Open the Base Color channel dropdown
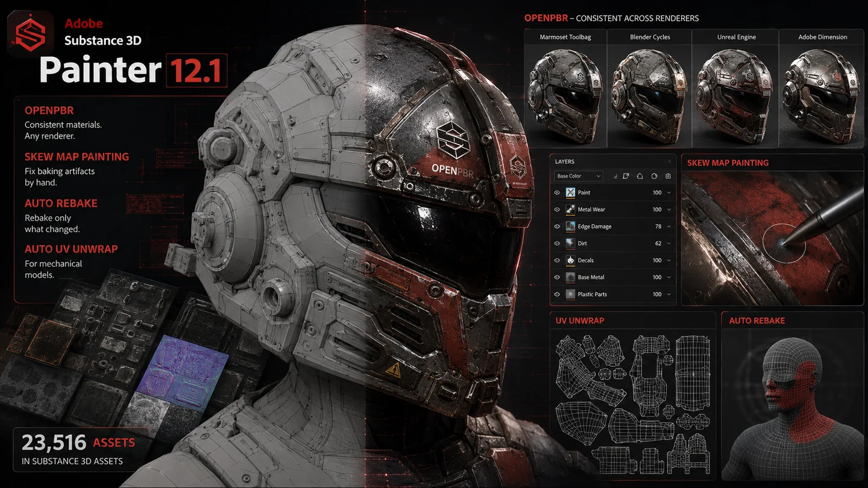Screen dimensions: 868x488 click(x=578, y=176)
